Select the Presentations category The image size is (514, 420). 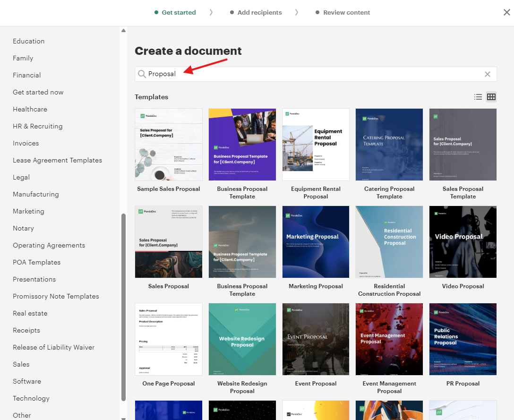34,279
